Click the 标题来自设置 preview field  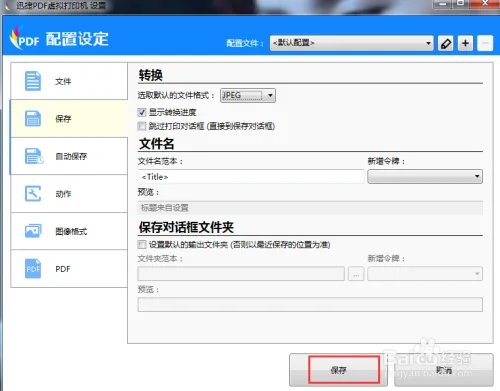(x=310, y=208)
